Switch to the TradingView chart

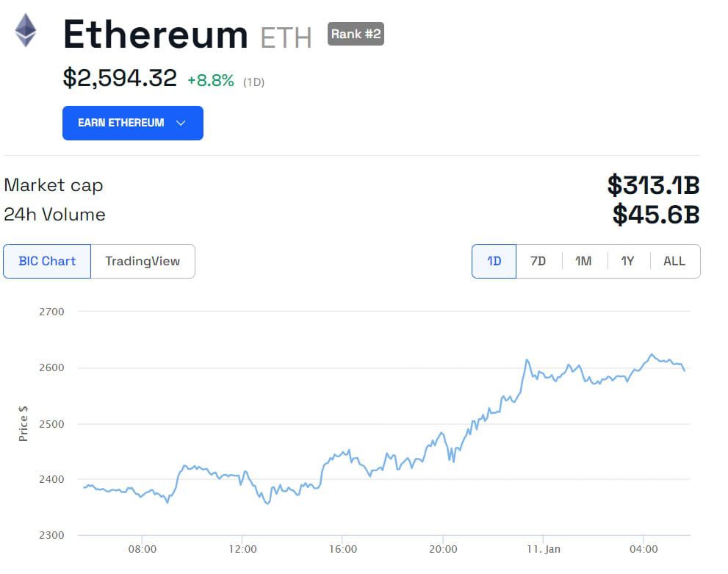(x=142, y=261)
